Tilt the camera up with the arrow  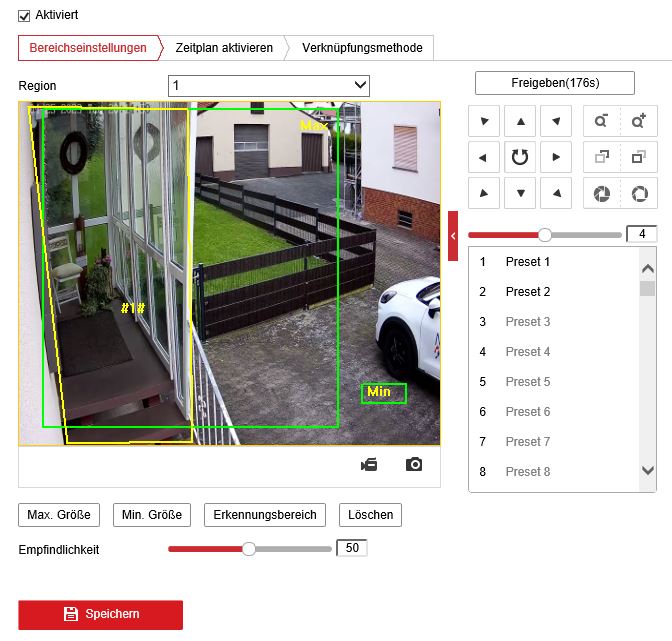tap(519, 122)
